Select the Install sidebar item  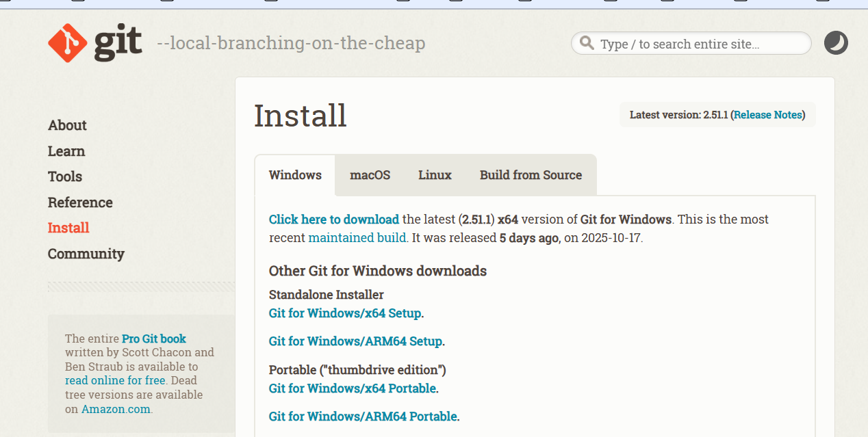[68, 228]
